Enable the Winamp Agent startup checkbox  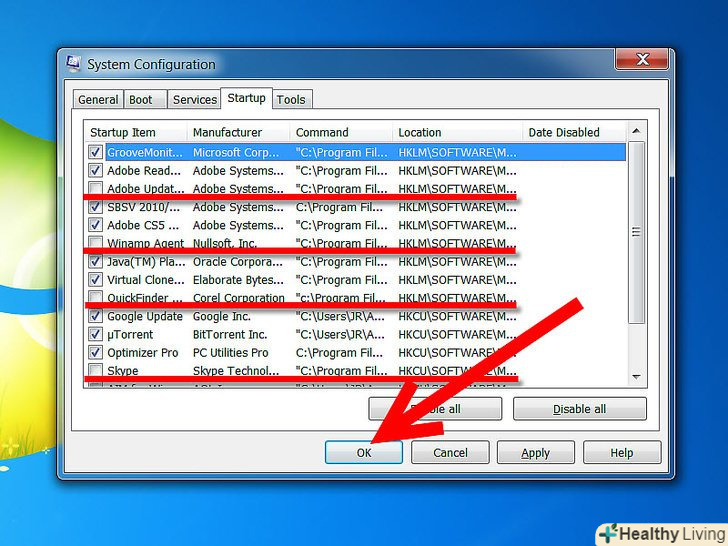click(95, 243)
